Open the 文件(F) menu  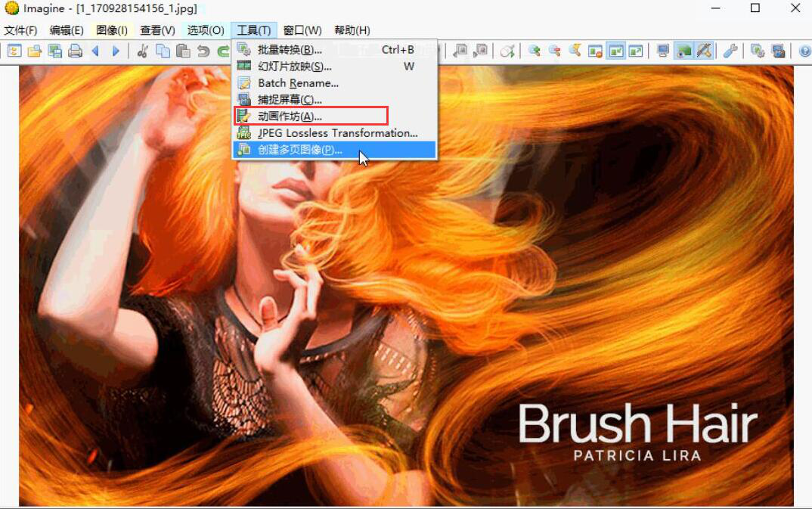click(x=20, y=30)
